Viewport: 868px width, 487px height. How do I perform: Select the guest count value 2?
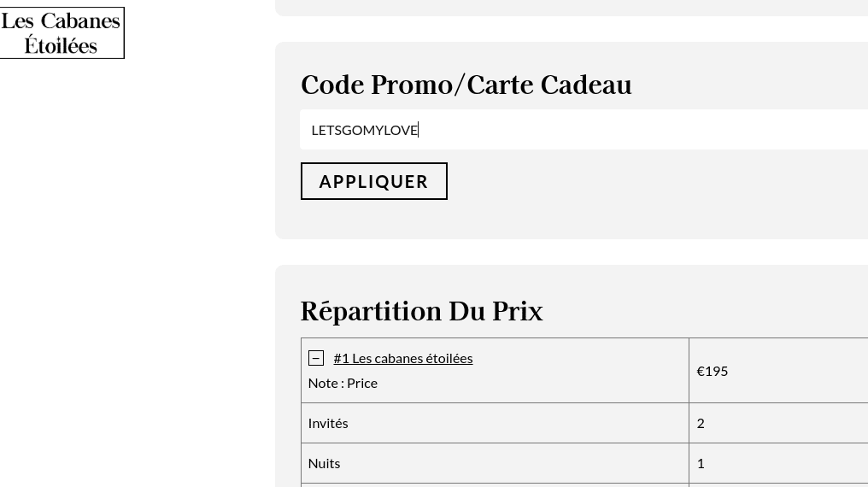pyautogui.click(x=701, y=423)
